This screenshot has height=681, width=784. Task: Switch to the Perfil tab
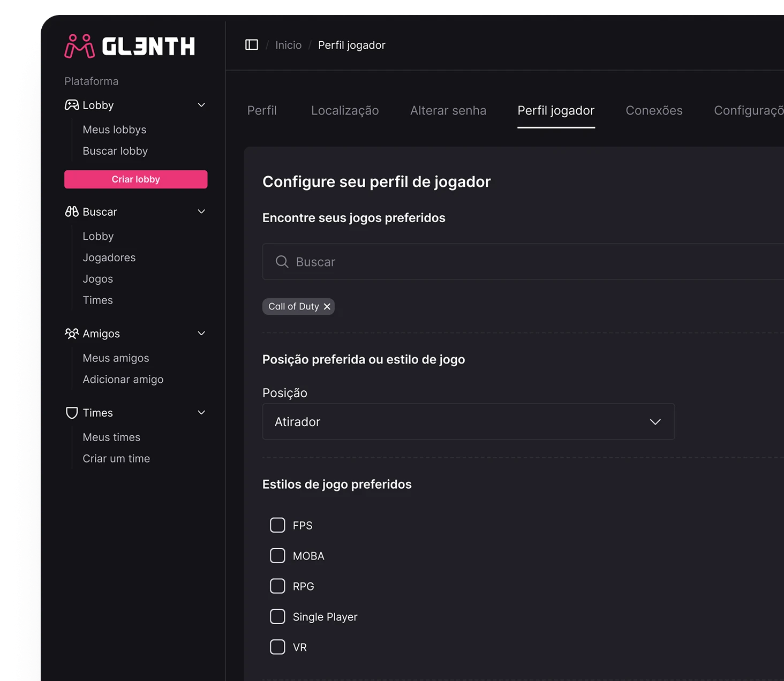(x=262, y=111)
